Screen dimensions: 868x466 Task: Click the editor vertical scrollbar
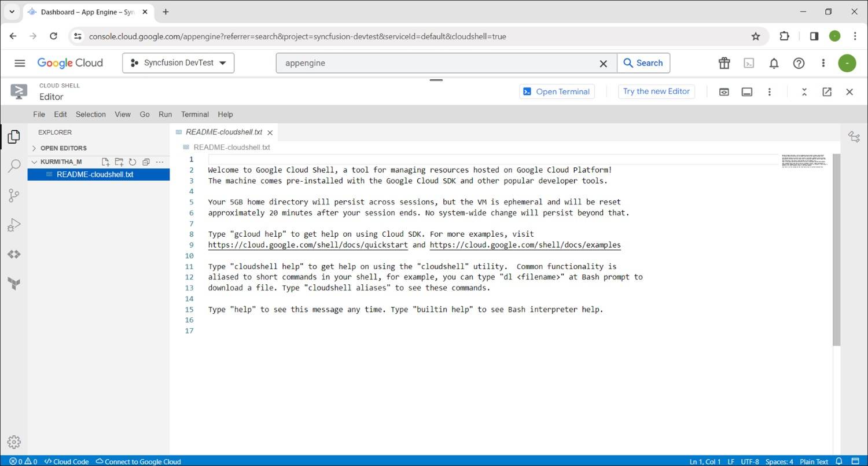click(836, 249)
